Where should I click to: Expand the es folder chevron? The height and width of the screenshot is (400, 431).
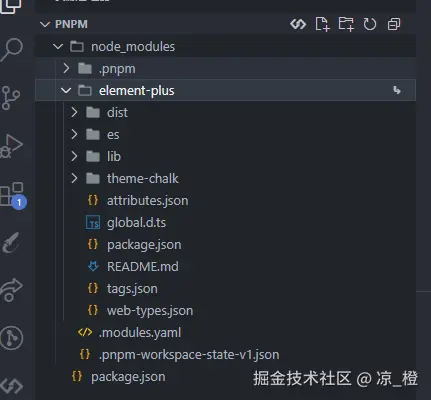coord(74,134)
